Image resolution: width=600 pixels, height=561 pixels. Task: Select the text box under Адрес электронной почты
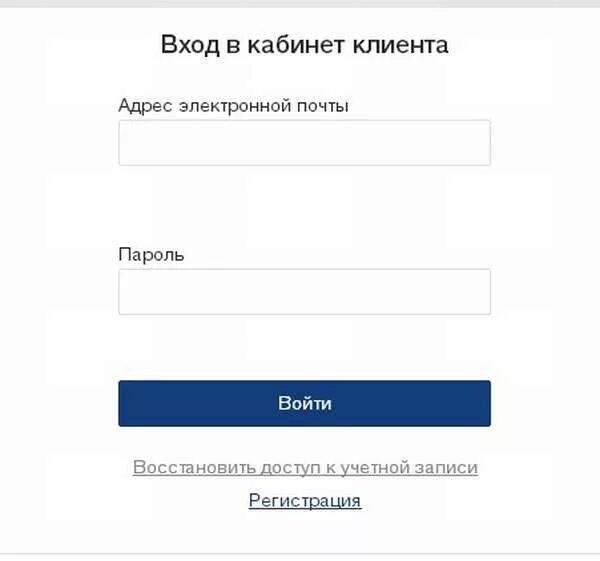coord(305,143)
